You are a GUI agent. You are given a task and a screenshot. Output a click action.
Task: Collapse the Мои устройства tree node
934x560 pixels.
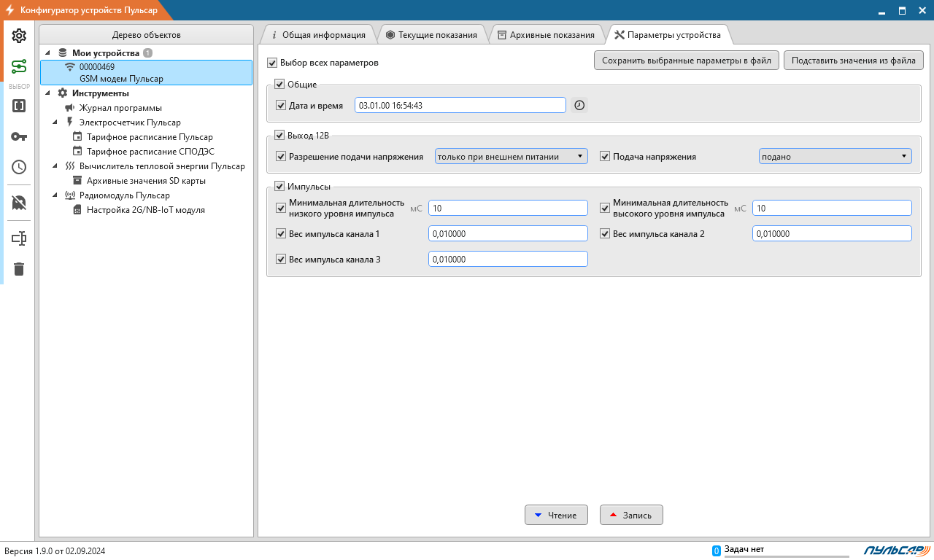48,53
